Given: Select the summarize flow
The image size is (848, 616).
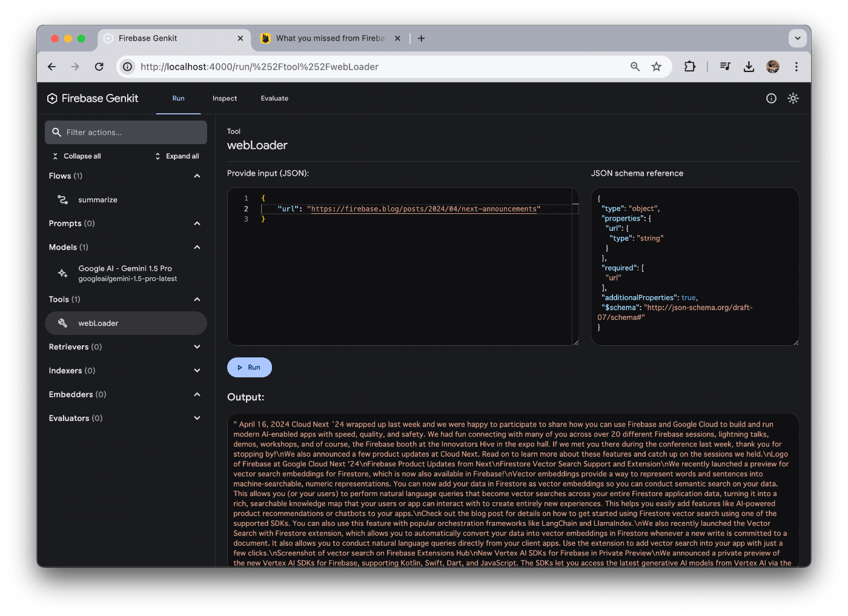Looking at the screenshot, I should click(126, 199).
